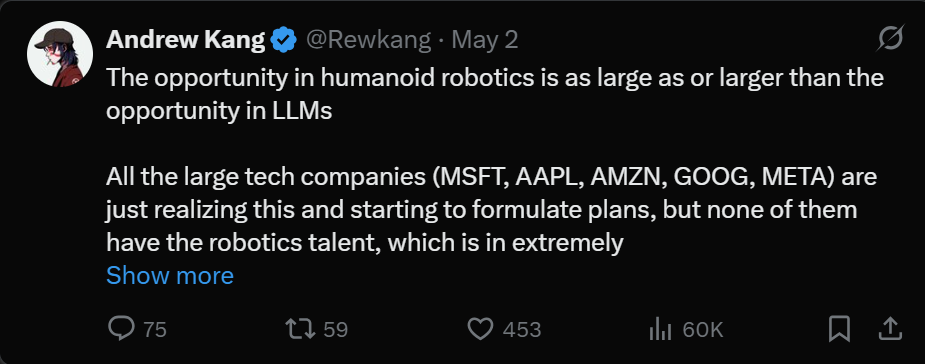Open the view analytics bar chart icon
This screenshot has height=364, width=925.
(x=660, y=329)
